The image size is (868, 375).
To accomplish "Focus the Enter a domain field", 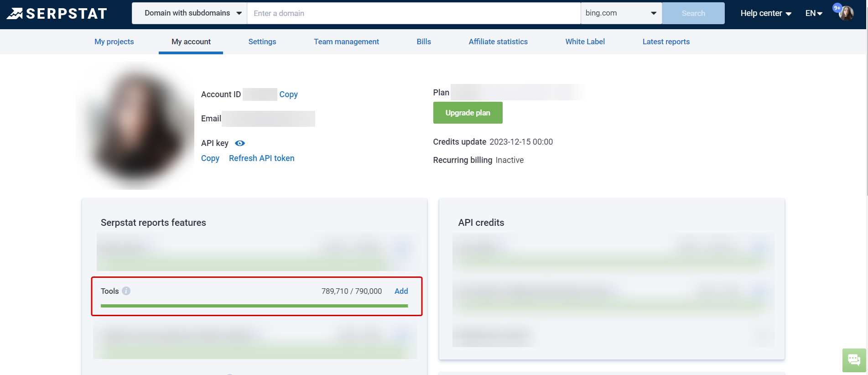I will pos(414,13).
